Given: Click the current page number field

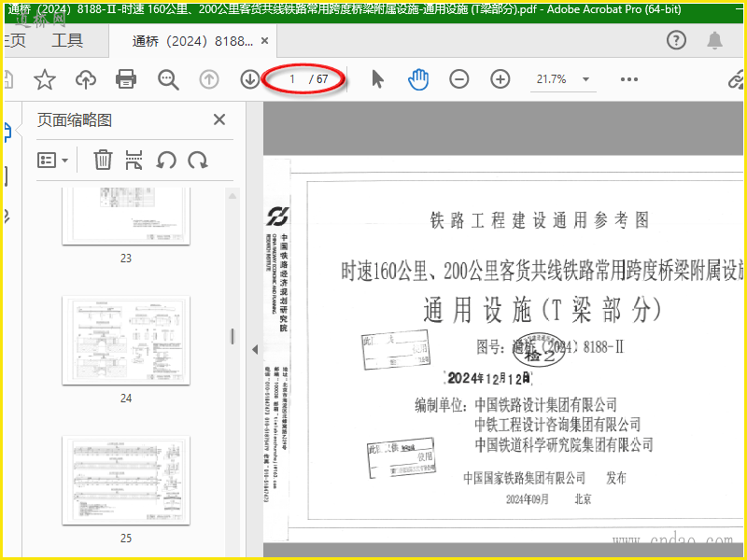Looking at the screenshot, I should (292, 79).
